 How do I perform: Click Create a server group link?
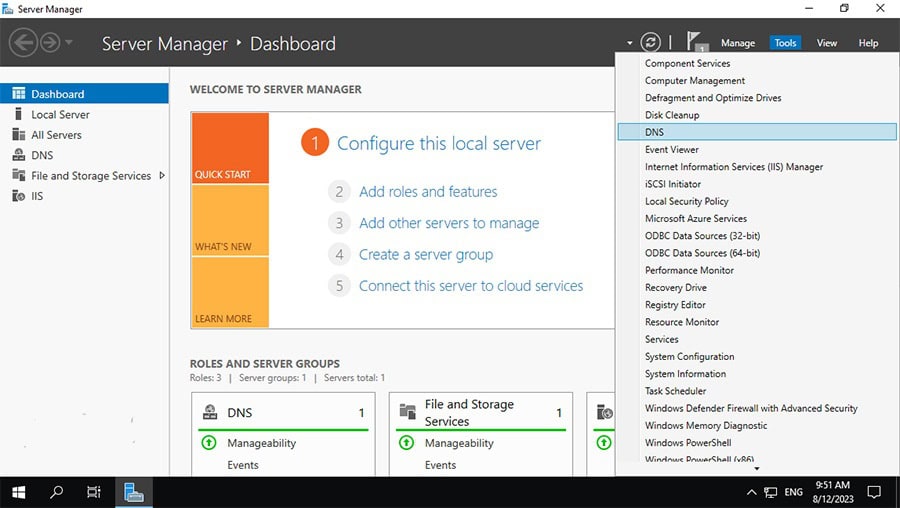(x=426, y=254)
